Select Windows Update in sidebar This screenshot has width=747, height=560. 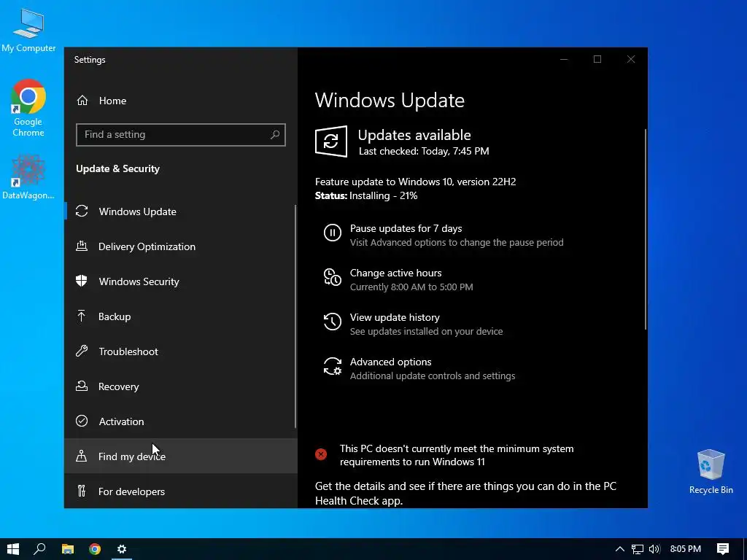(x=181, y=211)
